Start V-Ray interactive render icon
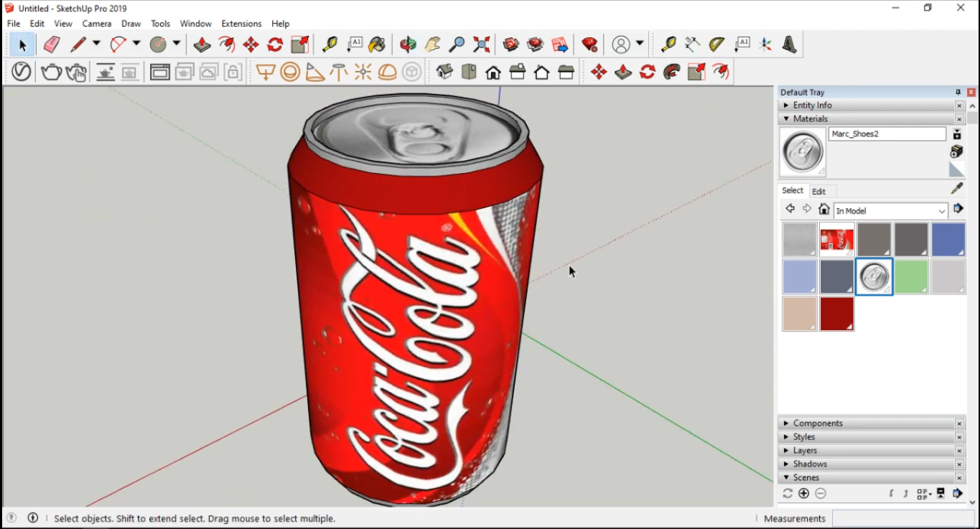 (x=76, y=72)
